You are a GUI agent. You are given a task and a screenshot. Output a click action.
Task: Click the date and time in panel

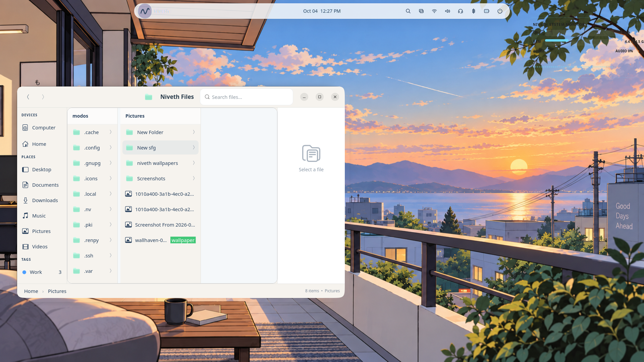[322, 11]
